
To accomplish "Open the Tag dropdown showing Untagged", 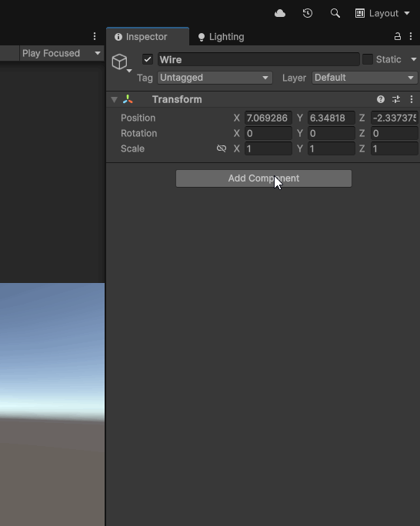I will tap(215, 78).
